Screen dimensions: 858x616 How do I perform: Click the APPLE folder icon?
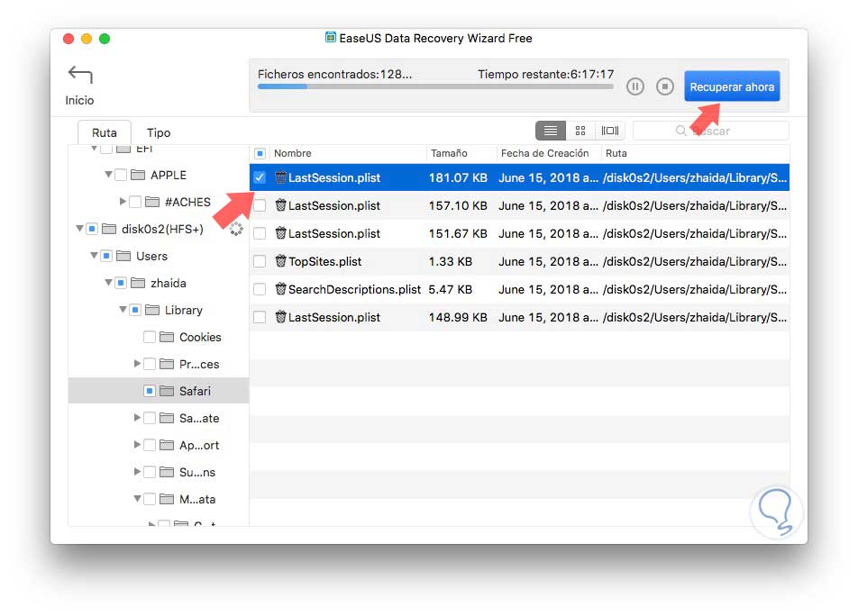tap(138, 175)
